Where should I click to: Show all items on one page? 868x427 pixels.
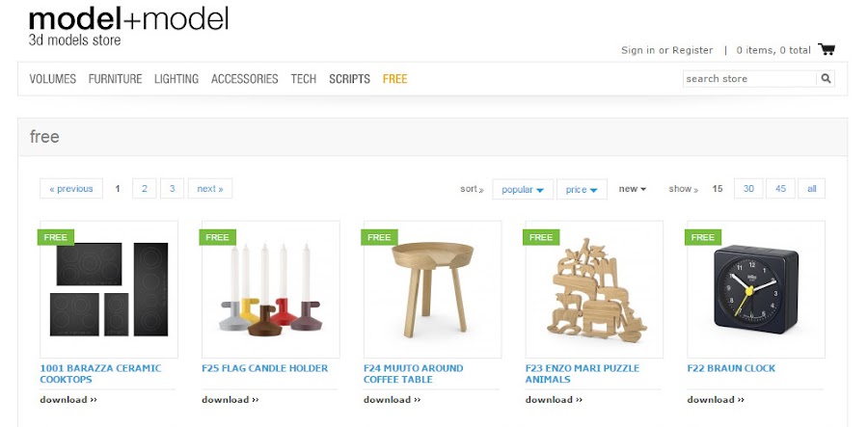coord(811,189)
